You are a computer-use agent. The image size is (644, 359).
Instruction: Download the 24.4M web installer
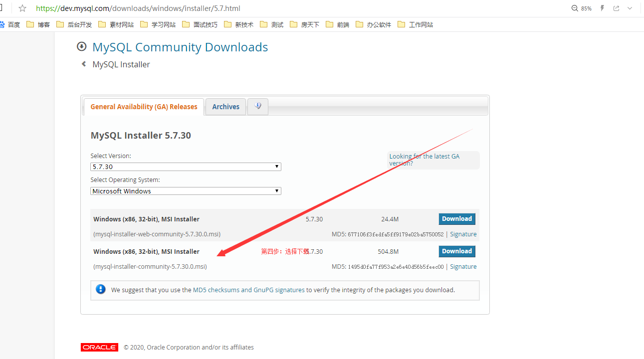[x=456, y=218]
